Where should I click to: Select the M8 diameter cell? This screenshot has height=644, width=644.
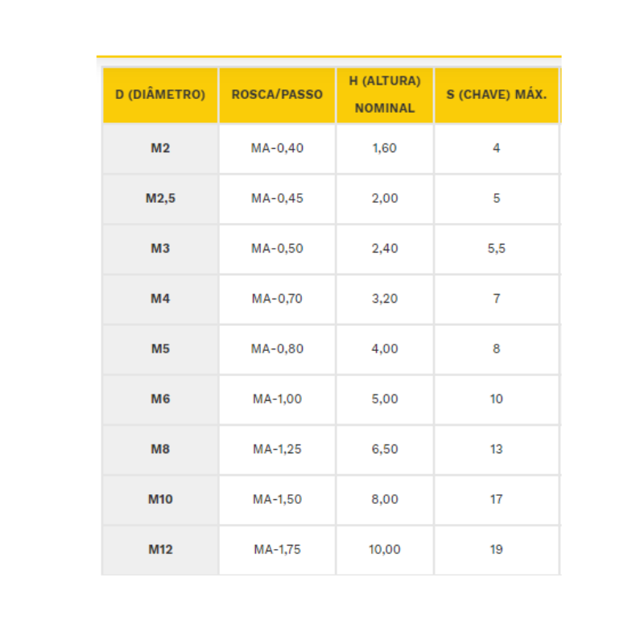(160, 449)
